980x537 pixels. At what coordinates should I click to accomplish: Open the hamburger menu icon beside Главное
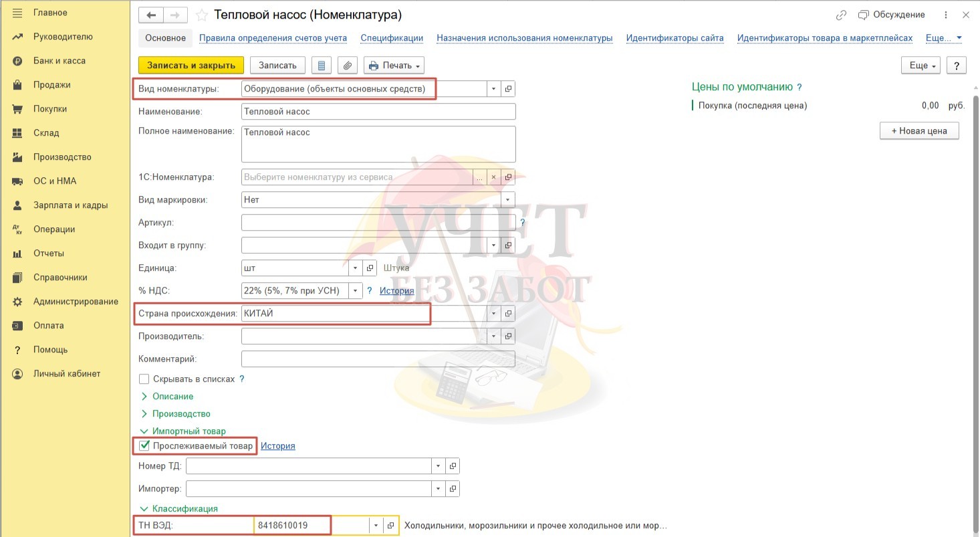click(x=18, y=13)
